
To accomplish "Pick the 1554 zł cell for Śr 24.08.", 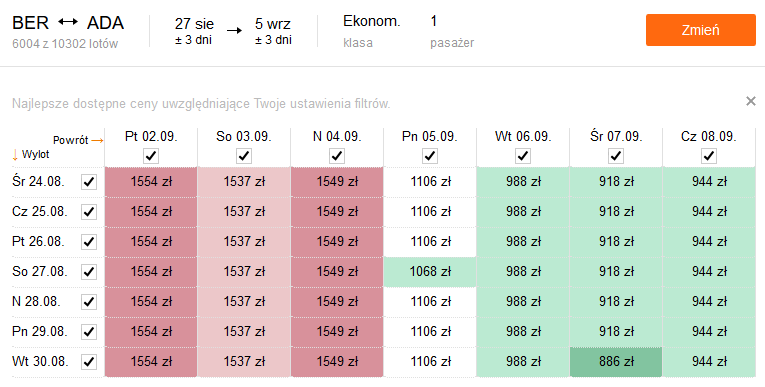I will click(151, 182).
